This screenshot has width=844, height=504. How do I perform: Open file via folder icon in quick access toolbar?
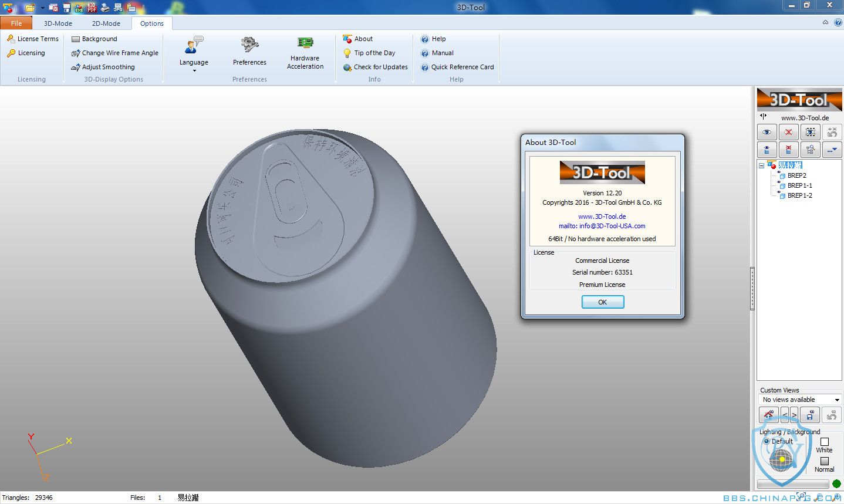(x=30, y=8)
